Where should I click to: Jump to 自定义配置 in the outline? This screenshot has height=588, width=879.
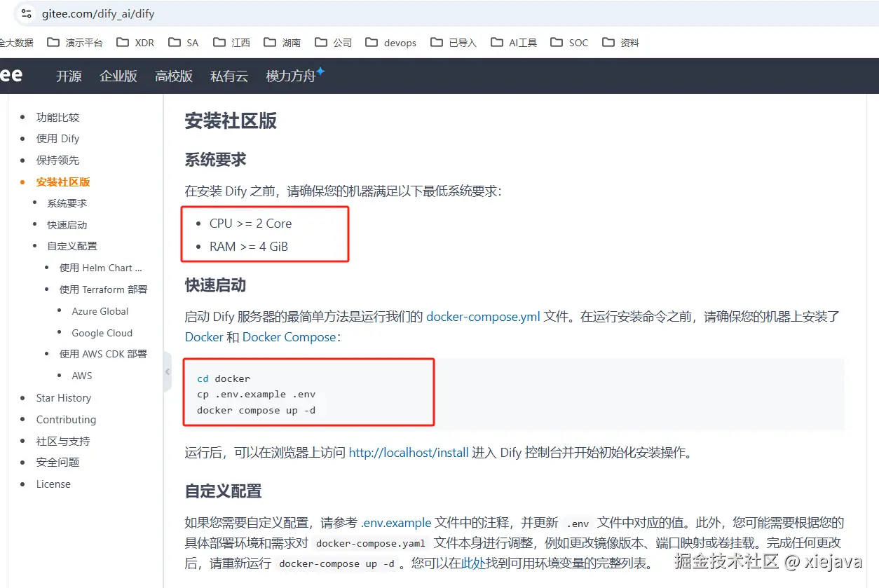pos(72,246)
